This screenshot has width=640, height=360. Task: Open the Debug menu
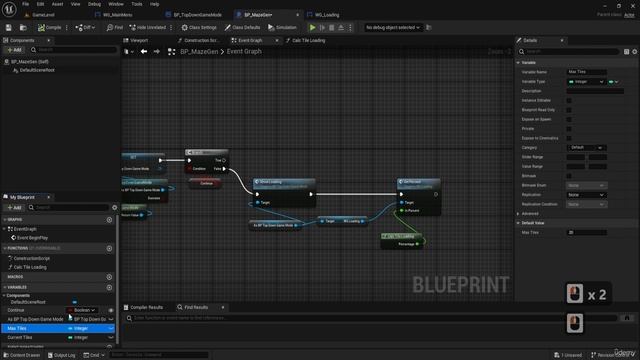click(94, 4)
